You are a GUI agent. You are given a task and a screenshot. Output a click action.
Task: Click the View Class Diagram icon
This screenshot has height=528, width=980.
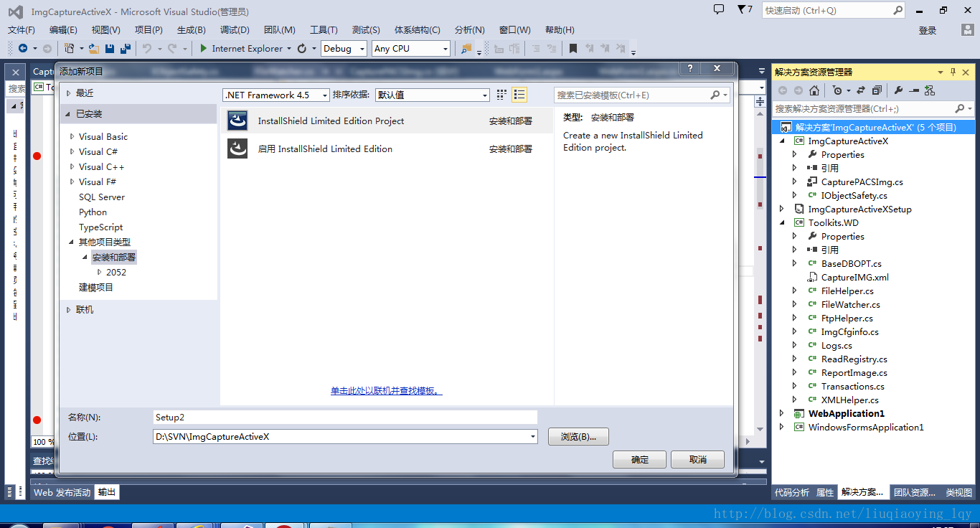pyautogui.click(x=930, y=90)
